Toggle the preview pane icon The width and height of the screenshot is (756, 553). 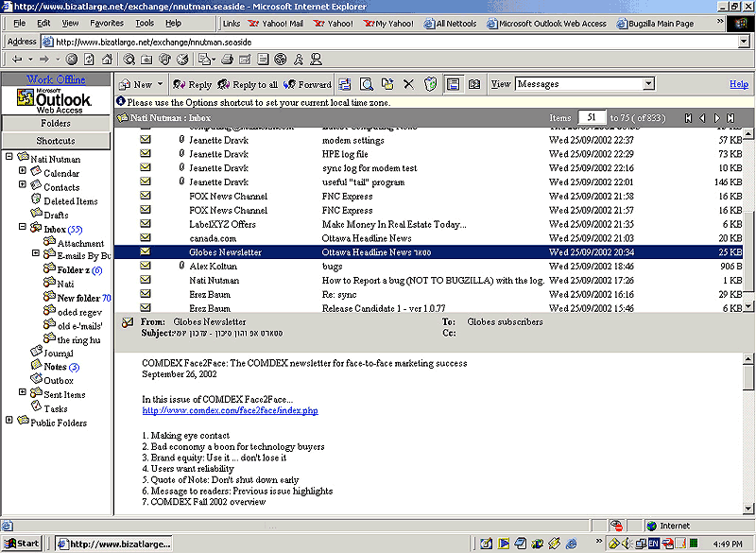click(453, 84)
